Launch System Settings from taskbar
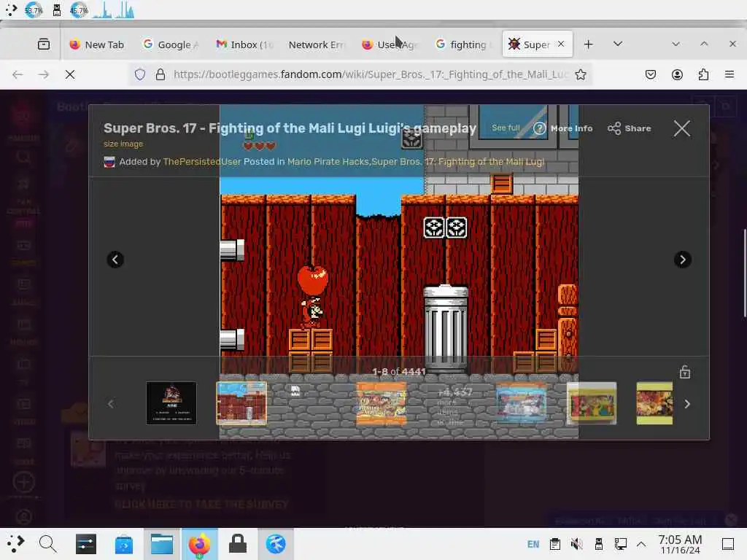The width and height of the screenshot is (747, 560). tap(86, 544)
